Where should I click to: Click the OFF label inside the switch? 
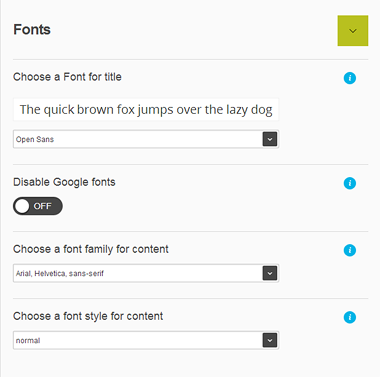(x=43, y=206)
